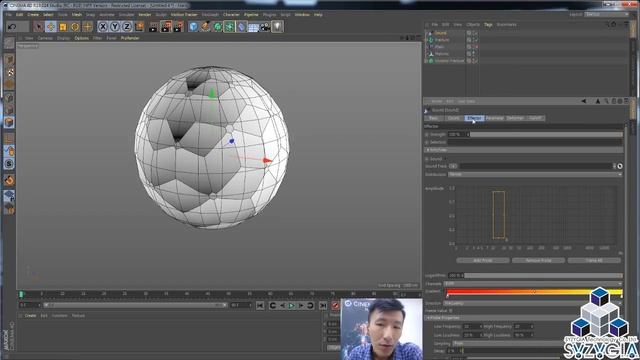The height and width of the screenshot is (360, 640).
Task: Click the coordinate system cube icon
Action: tap(140, 27)
